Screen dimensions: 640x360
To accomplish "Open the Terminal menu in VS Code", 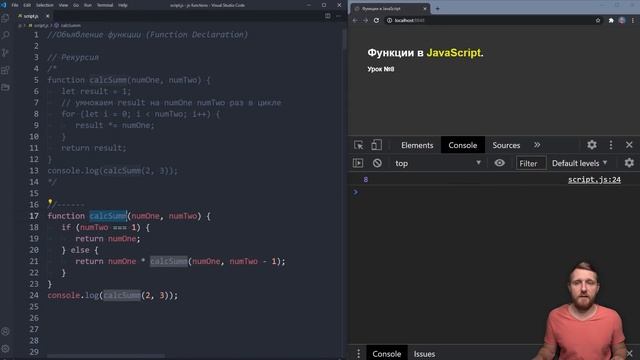I will (x=105, y=5).
